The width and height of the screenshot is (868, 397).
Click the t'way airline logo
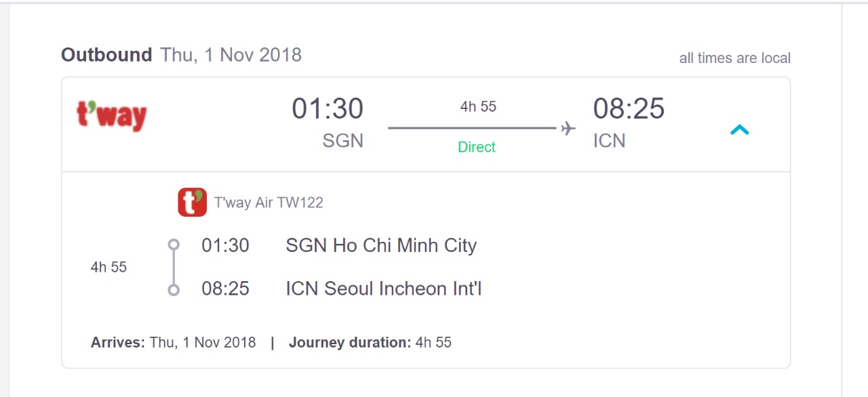click(x=111, y=115)
